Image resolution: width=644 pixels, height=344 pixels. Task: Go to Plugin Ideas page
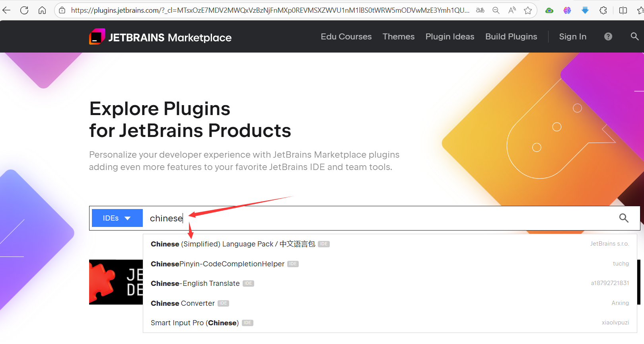[450, 37]
